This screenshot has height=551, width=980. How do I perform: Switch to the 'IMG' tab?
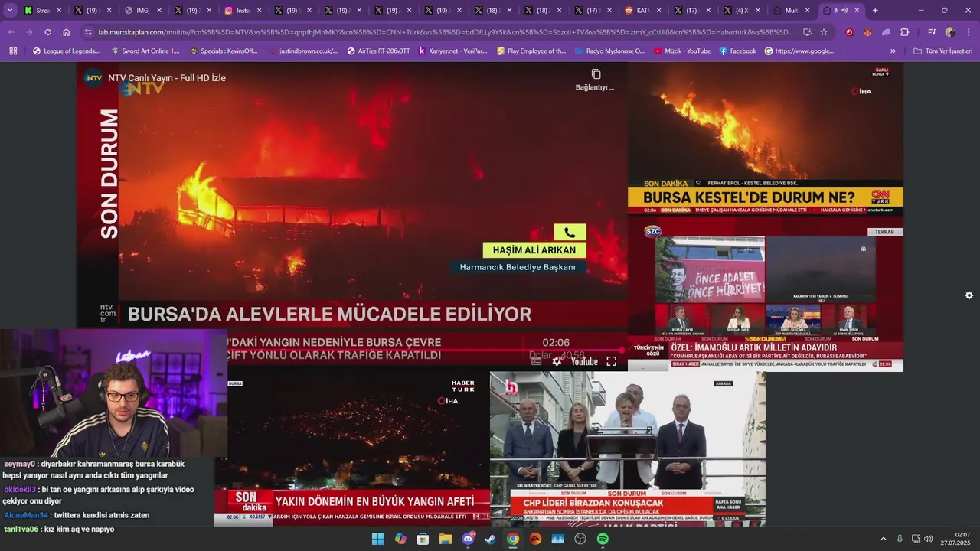[x=142, y=11]
